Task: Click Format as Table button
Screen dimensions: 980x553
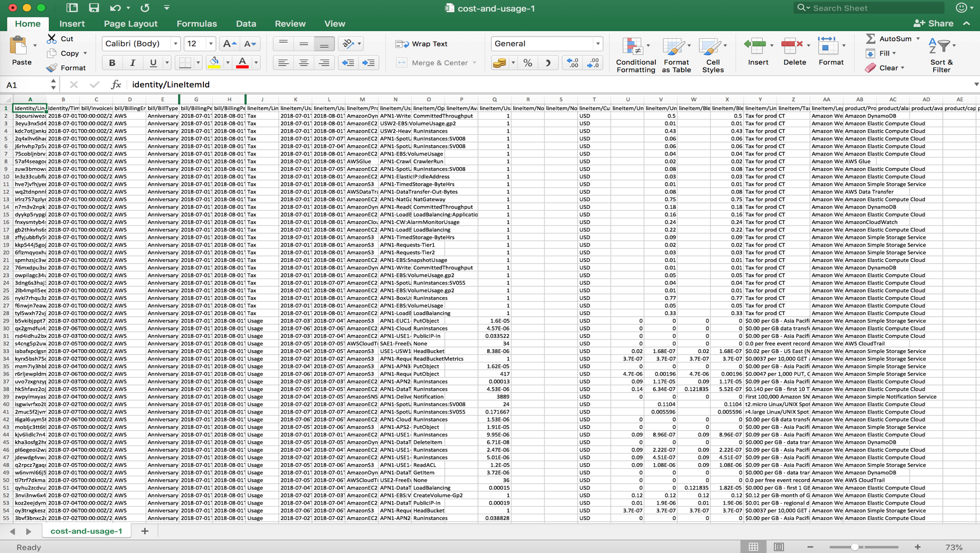Action: [x=676, y=55]
